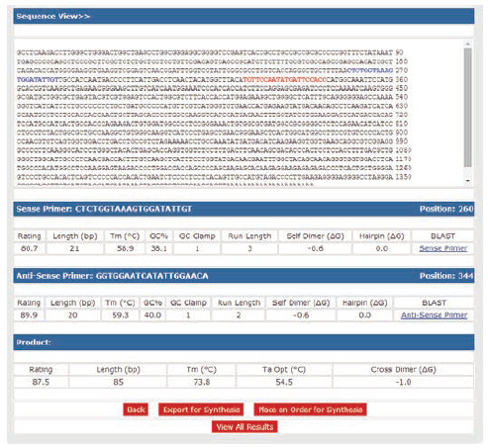Click the Sense Primer header bar
Image resolution: width=488 pixels, height=448 pixels.
click(x=244, y=209)
